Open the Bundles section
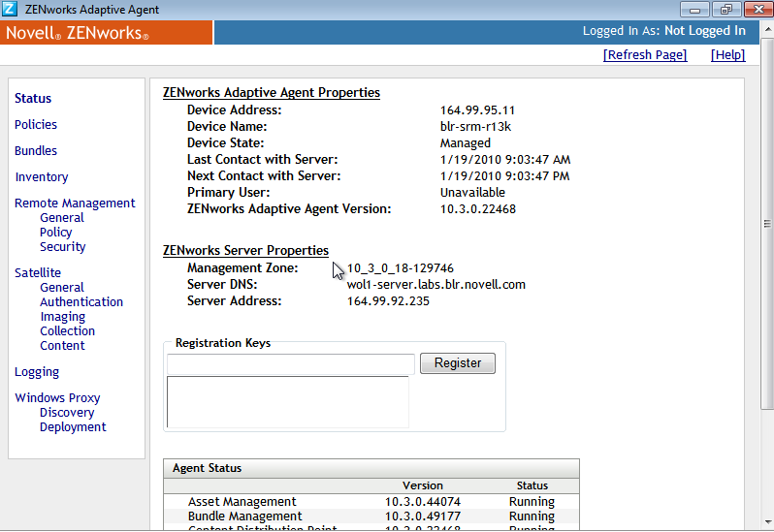 36,150
